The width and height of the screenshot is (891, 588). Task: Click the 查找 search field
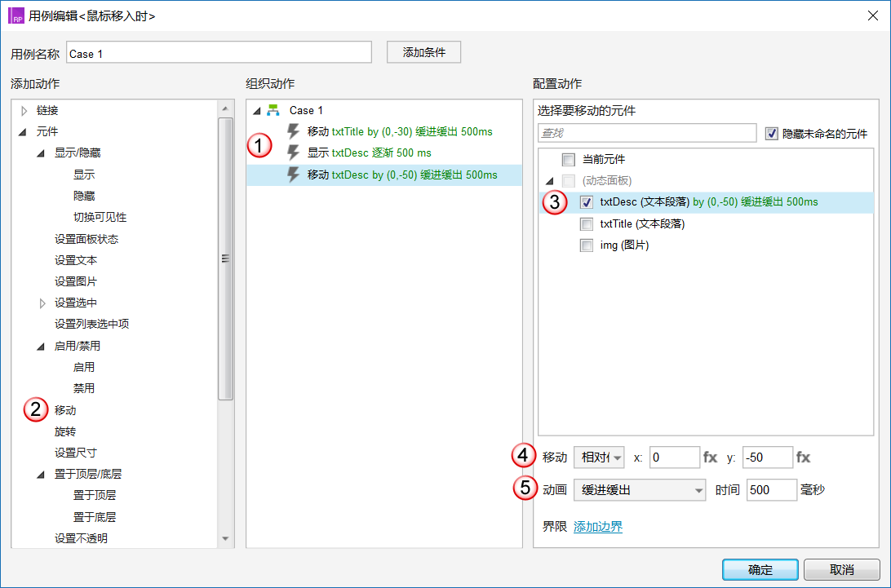(x=647, y=133)
